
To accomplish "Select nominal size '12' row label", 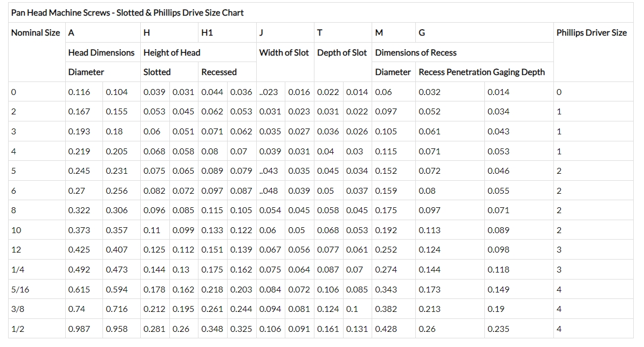I will [16, 249].
